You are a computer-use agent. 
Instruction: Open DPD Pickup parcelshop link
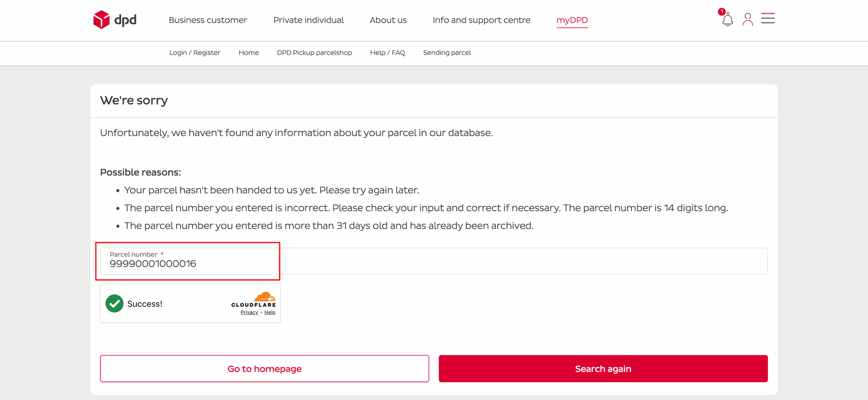pyautogui.click(x=314, y=52)
